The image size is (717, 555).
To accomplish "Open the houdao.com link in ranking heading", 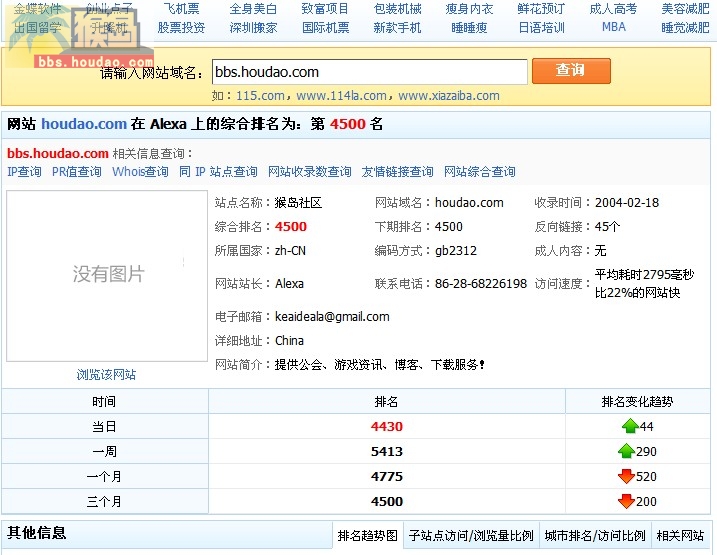I will tap(84, 124).
